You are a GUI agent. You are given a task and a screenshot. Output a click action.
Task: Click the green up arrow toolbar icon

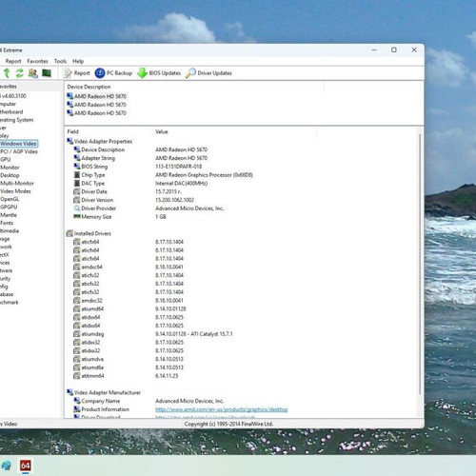7,73
